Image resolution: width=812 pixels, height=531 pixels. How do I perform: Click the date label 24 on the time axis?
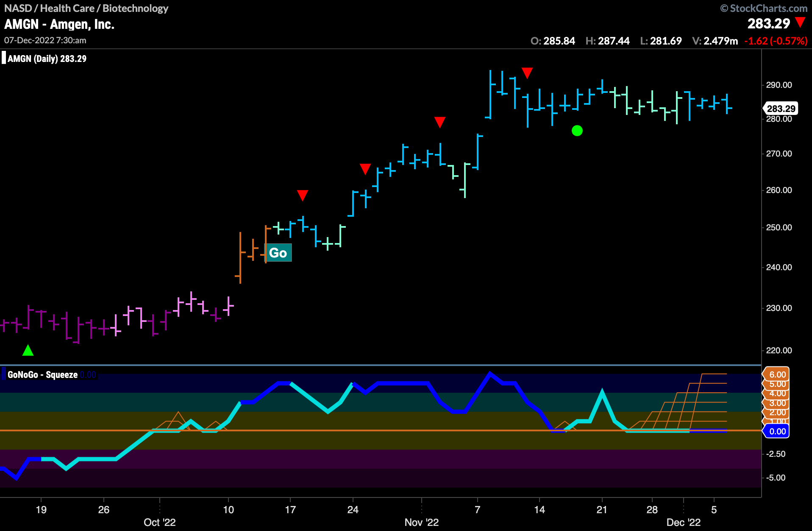[353, 509]
